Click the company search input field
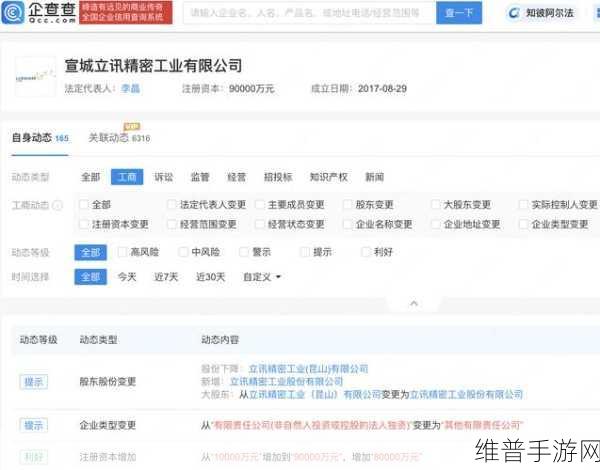Viewport: 600px width, 470px height. click(x=310, y=13)
